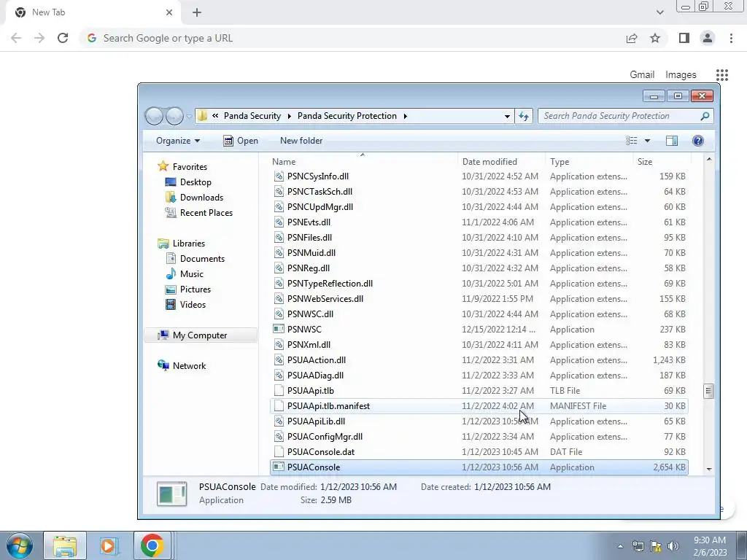
Task: Expand the address bar history dropdown
Action: (507, 116)
